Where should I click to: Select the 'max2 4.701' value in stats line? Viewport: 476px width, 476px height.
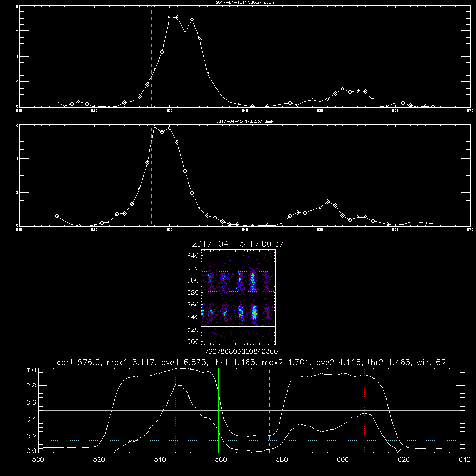(x=285, y=362)
